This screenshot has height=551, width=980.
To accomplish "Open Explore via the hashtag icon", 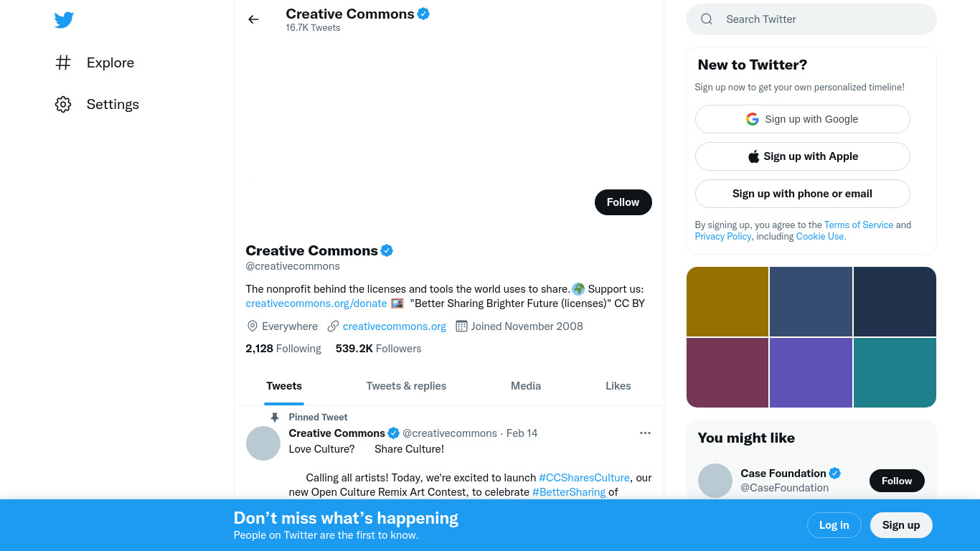I will pos(63,62).
